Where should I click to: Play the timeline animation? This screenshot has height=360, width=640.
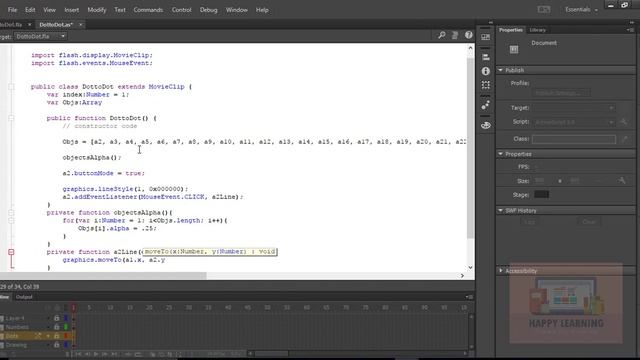click(96, 354)
